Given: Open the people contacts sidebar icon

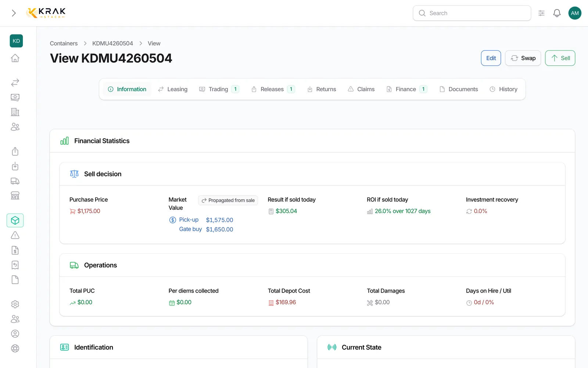Looking at the screenshot, I should pos(15,127).
